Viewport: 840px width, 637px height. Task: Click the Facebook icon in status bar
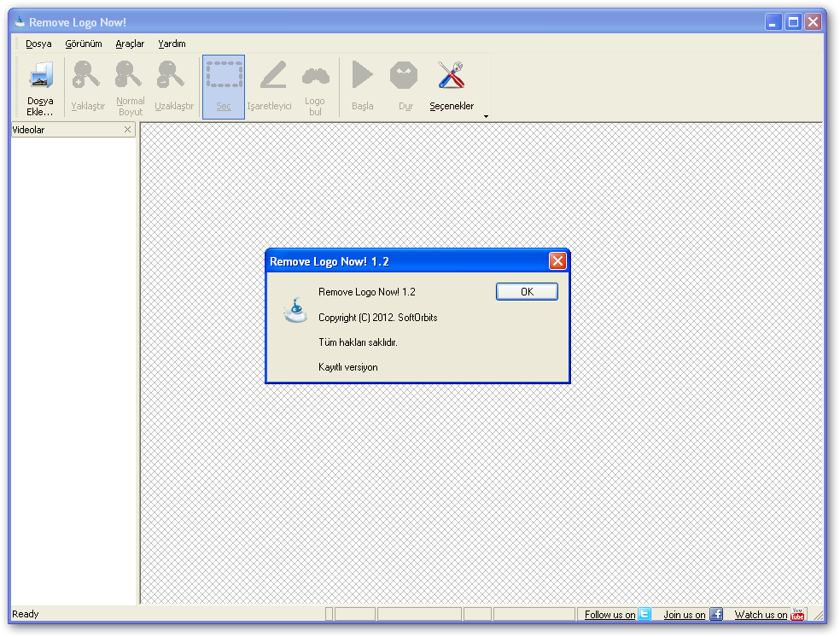(x=716, y=614)
